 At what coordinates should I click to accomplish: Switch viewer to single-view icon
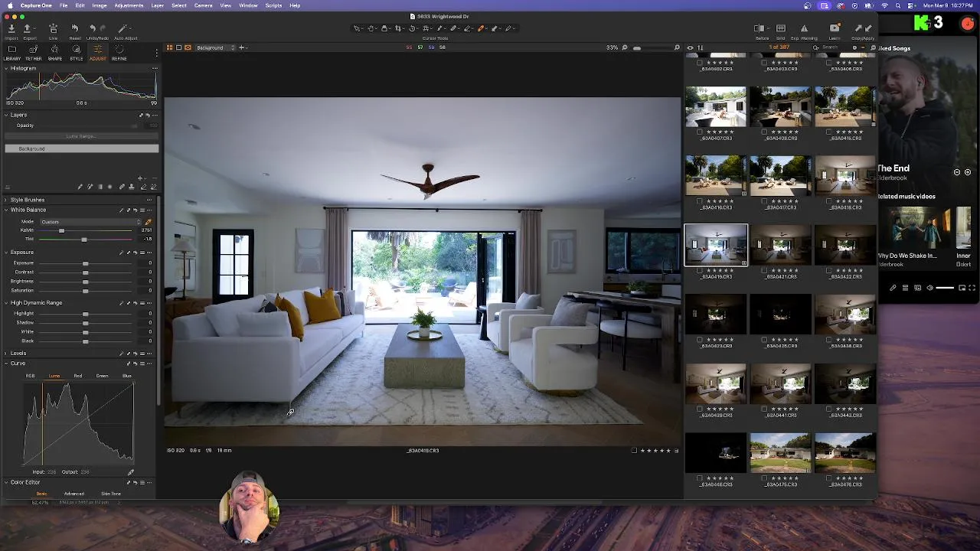tap(178, 47)
